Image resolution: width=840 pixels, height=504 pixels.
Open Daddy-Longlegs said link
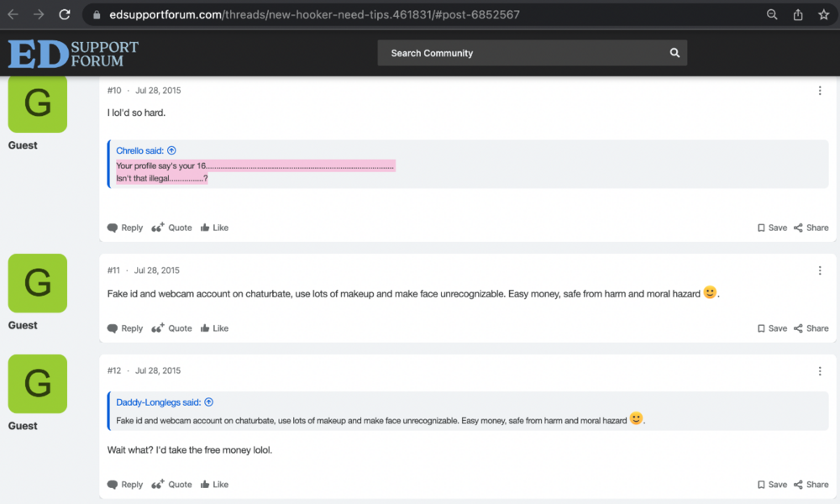tap(159, 402)
